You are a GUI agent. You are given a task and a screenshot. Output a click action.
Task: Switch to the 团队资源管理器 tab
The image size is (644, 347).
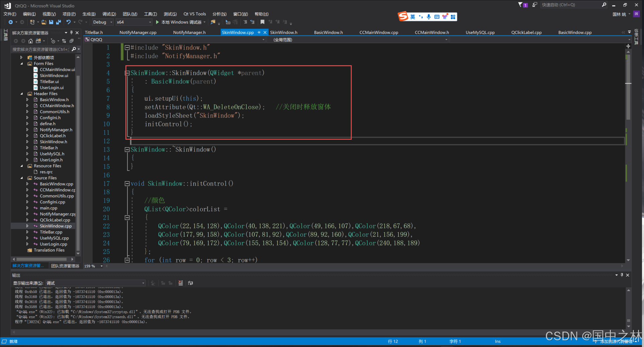(65, 266)
